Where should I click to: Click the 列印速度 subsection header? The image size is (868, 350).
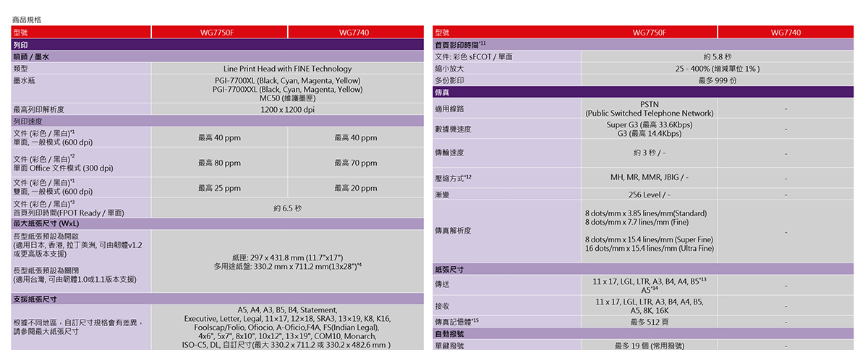click(217, 121)
